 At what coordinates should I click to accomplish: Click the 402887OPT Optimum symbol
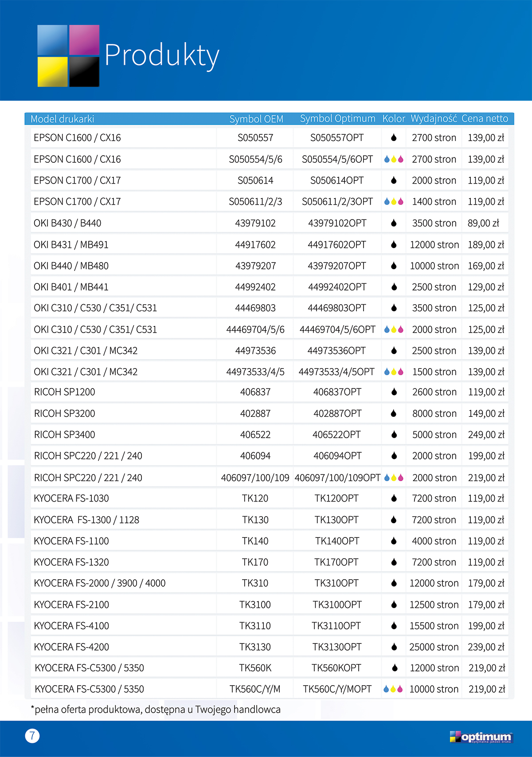pyautogui.click(x=337, y=413)
